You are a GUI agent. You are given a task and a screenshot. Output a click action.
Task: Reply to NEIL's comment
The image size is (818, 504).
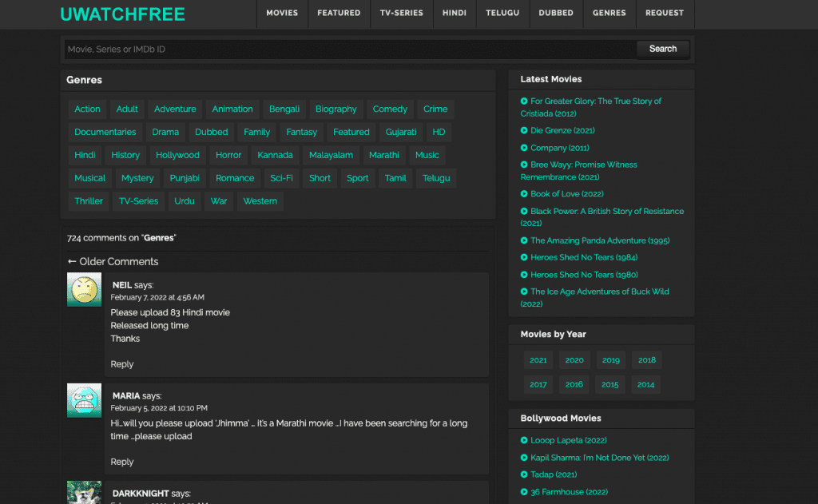[121, 364]
